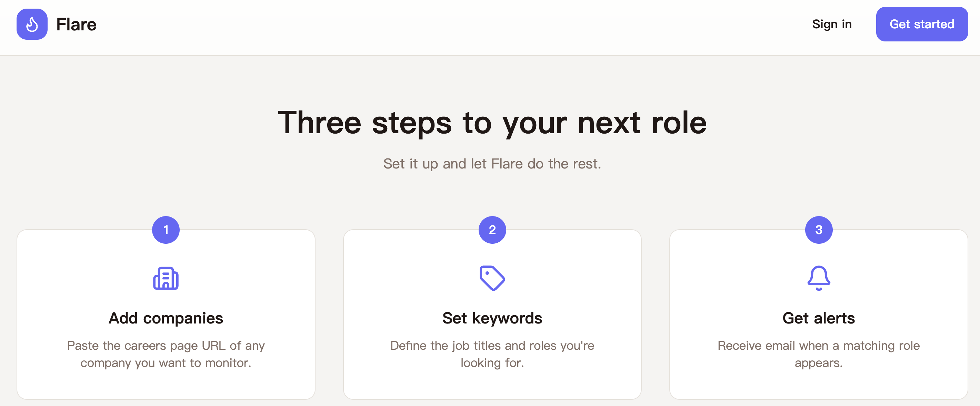This screenshot has height=406, width=980.
Task: Click the Flare brand name text
Action: [77, 25]
